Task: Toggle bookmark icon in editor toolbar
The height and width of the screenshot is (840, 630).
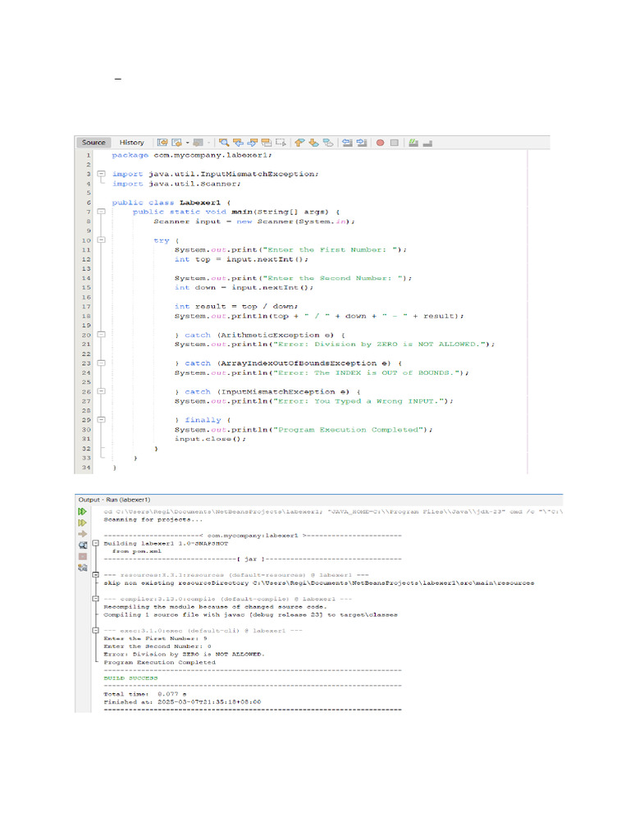Action: tap(327, 142)
